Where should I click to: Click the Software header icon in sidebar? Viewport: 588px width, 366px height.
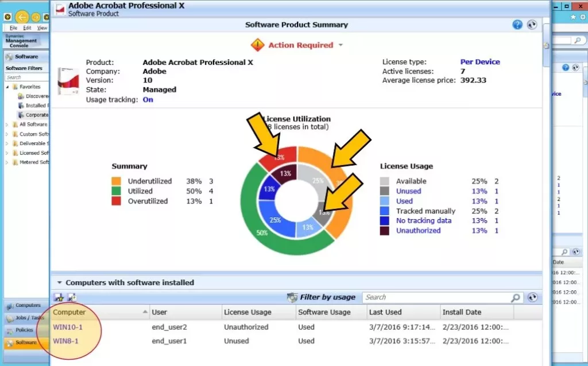[9, 57]
